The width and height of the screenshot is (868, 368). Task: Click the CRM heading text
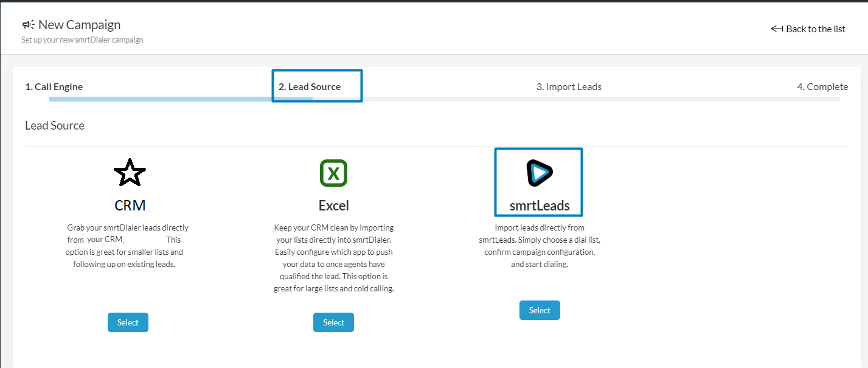pyautogui.click(x=130, y=205)
